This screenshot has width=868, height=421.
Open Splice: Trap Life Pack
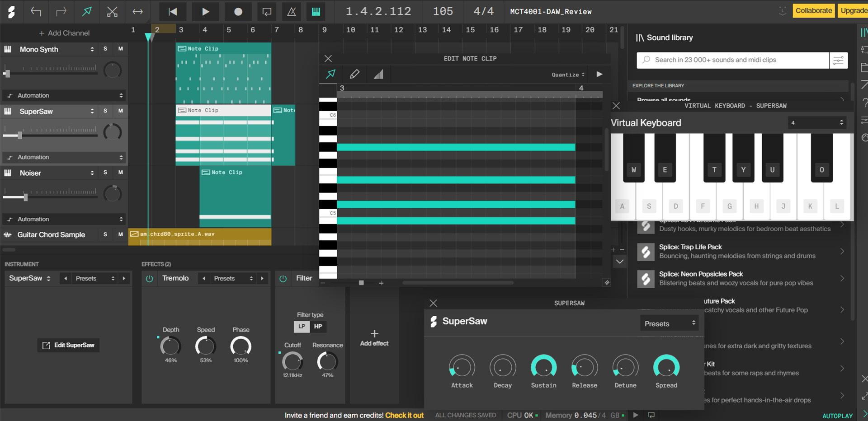click(741, 251)
